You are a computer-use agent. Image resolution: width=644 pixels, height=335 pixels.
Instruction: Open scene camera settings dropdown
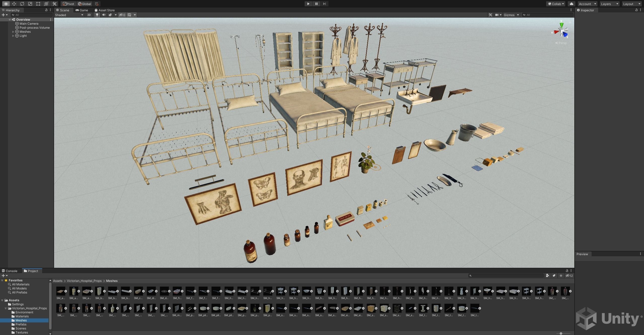coord(498,15)
